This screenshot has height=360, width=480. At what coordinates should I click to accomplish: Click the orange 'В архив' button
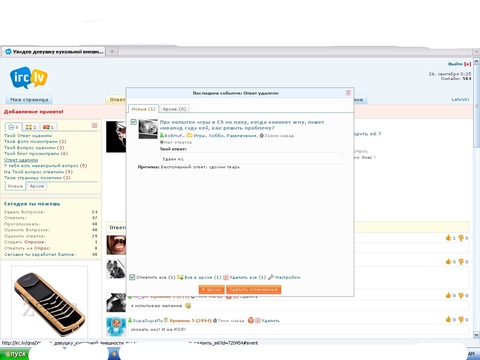click(211, 289)
